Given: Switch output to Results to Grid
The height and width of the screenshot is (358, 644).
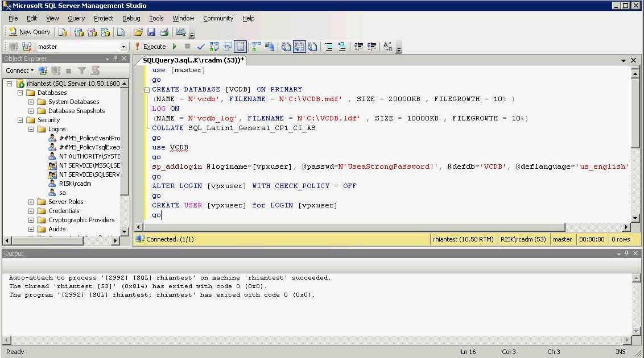Looking at the screenshot, I should (x=299, y=47).
